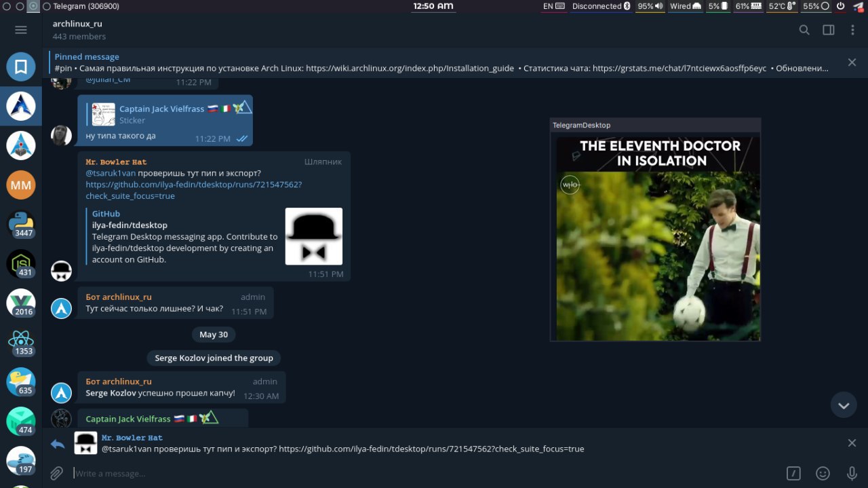The image size is (868, 488).
Task: Open the GitHub preview title ilya-fedin/tdesktop
Action: (130, 225)
